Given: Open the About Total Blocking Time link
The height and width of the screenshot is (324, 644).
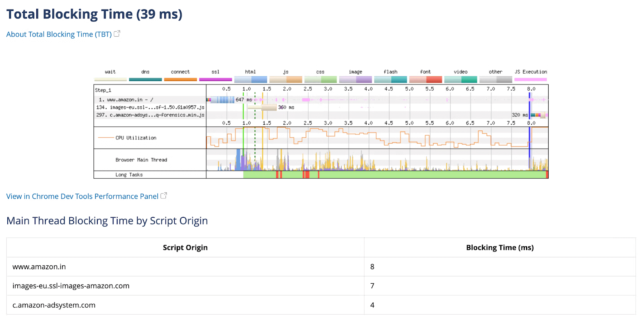Looking at the screenshot, I should pyautogui.click(x=59, y=35).
